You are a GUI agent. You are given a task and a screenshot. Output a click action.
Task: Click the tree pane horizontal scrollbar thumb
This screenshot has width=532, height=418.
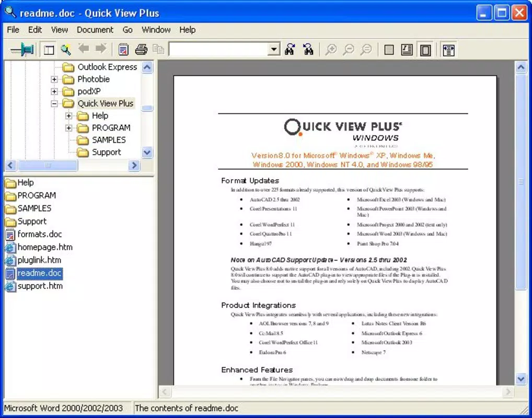tap(48, 165)
